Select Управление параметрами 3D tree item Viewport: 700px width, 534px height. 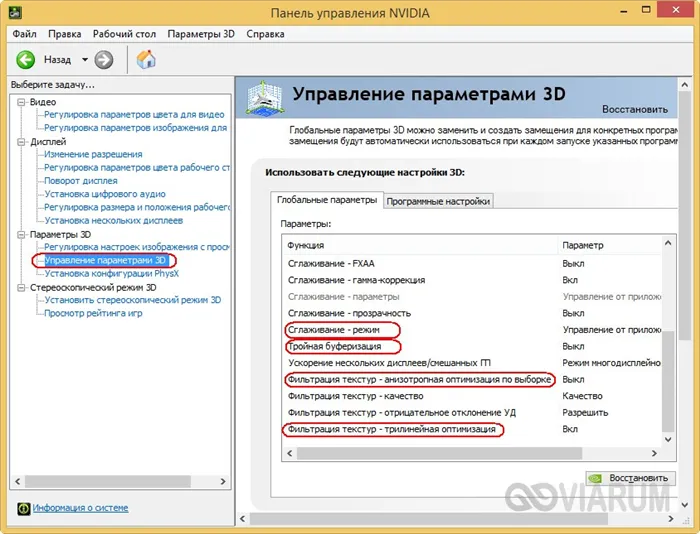(x=105, y=260)
